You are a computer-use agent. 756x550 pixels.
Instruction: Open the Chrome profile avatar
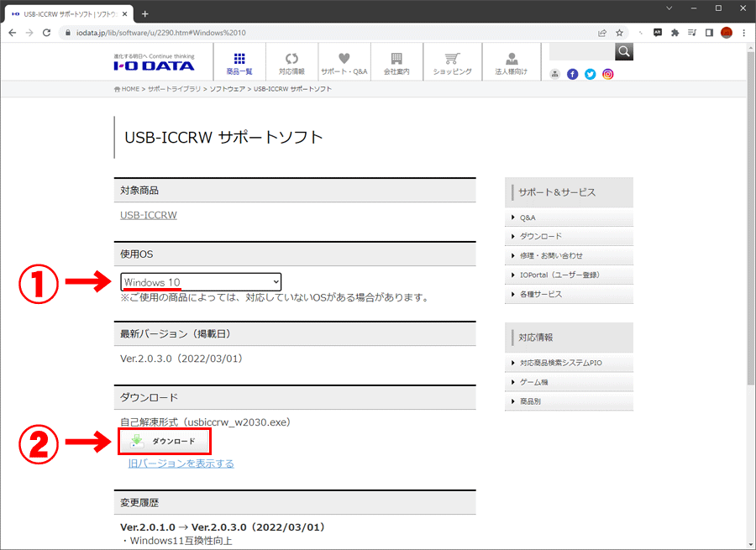coord(727,33)
